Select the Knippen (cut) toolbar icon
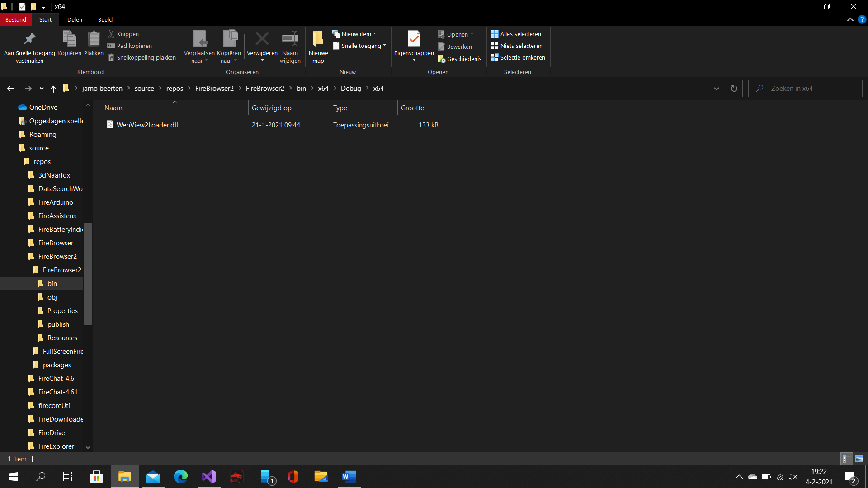This screenshot has width=868, height=488. 111,34
